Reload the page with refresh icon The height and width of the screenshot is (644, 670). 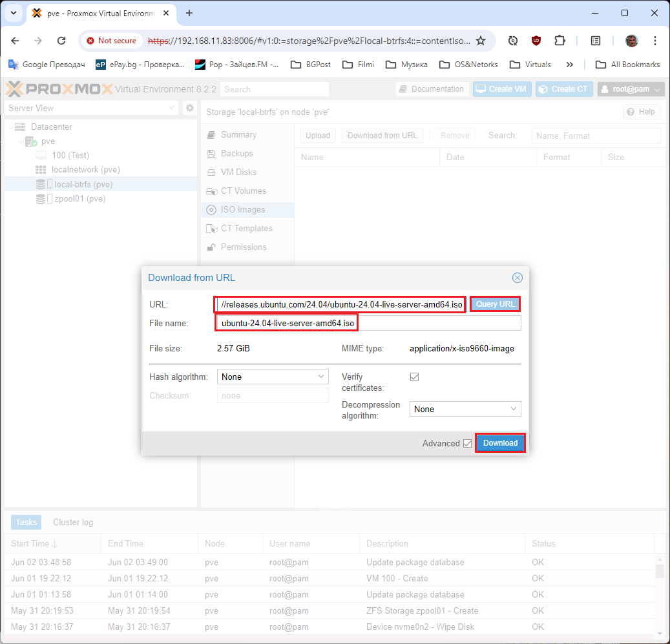[61, 41]
